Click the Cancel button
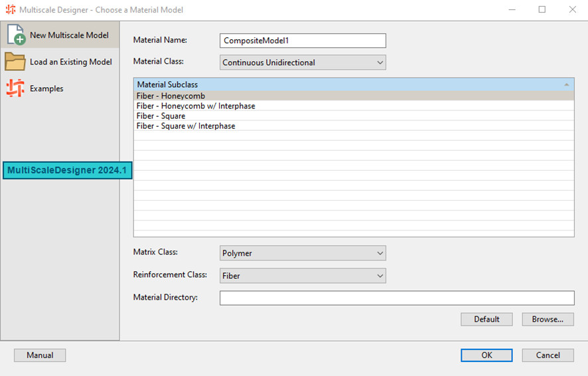 coord(548,355)
